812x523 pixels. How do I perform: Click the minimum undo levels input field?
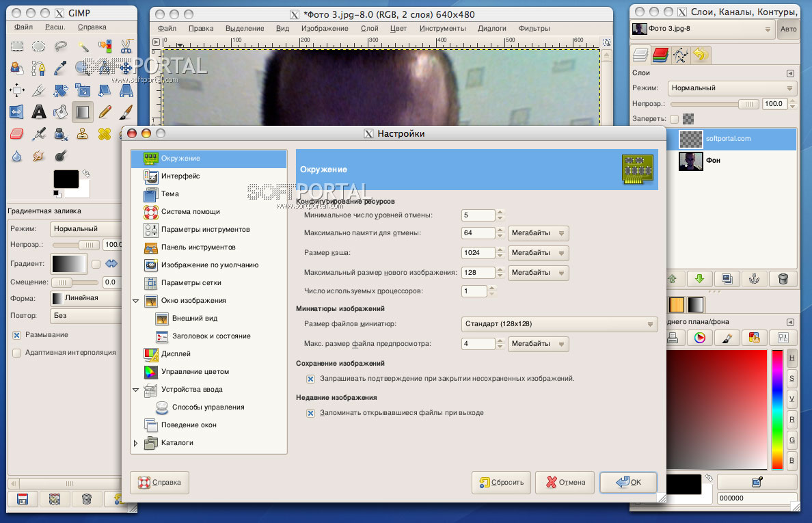pos(478,215)
